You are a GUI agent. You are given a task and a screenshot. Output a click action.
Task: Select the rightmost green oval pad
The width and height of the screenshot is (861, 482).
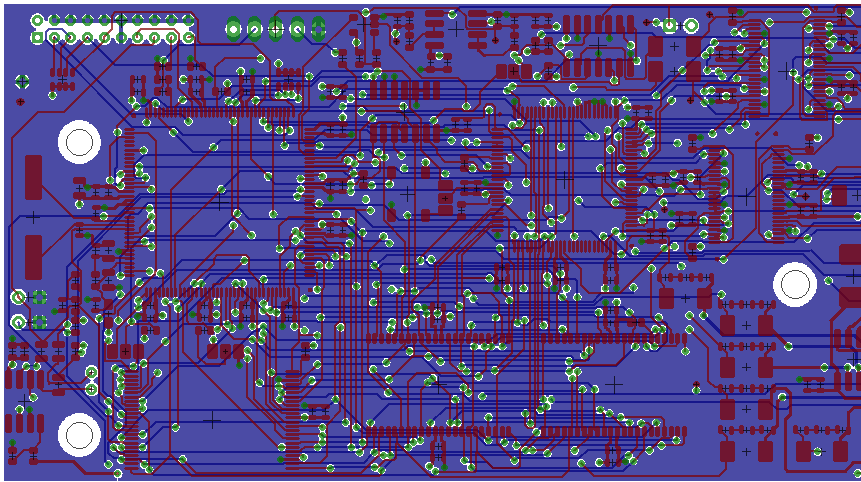pyautogui.click(x=318, y=29)
